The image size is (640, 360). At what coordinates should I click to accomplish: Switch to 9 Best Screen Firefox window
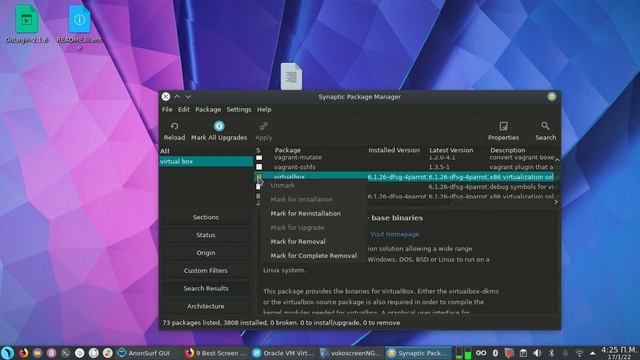pyautogui.click(x=216, y=353)
